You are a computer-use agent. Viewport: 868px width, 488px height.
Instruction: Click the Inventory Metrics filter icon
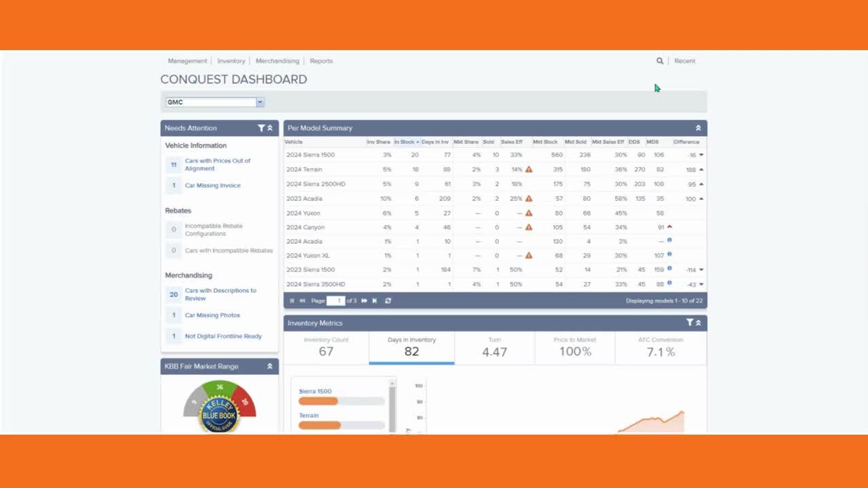[x=690, y=323]
